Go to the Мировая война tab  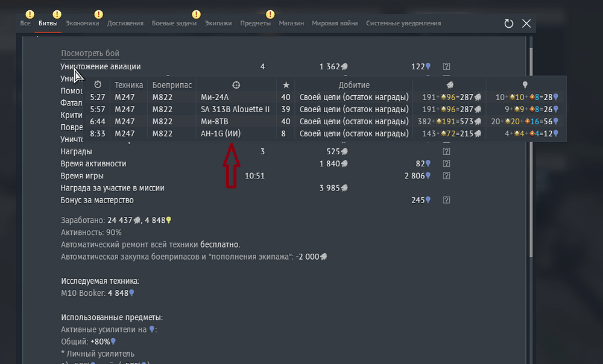(335, 23)
